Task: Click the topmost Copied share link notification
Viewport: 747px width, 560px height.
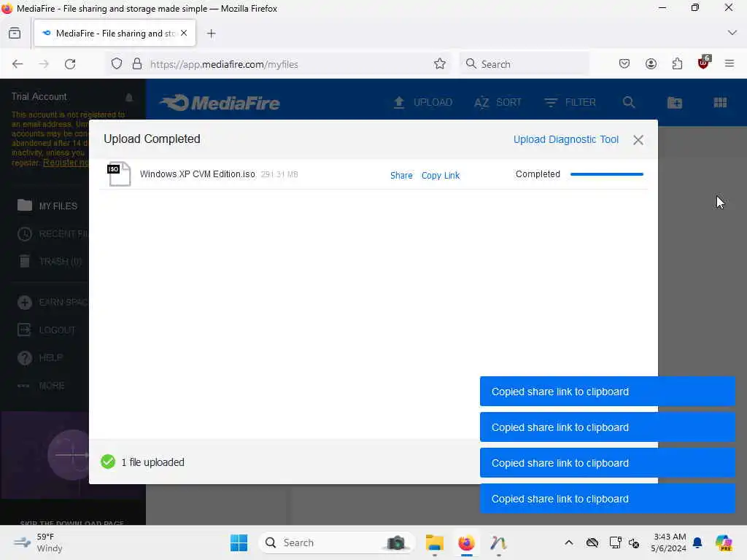Action: pos(608,392)
